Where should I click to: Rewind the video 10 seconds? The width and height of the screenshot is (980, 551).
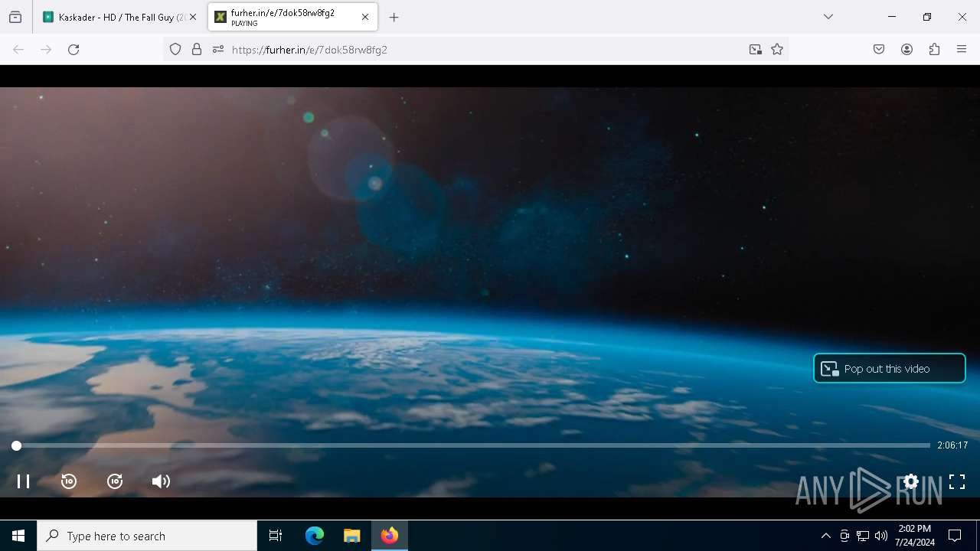(69, 481)
